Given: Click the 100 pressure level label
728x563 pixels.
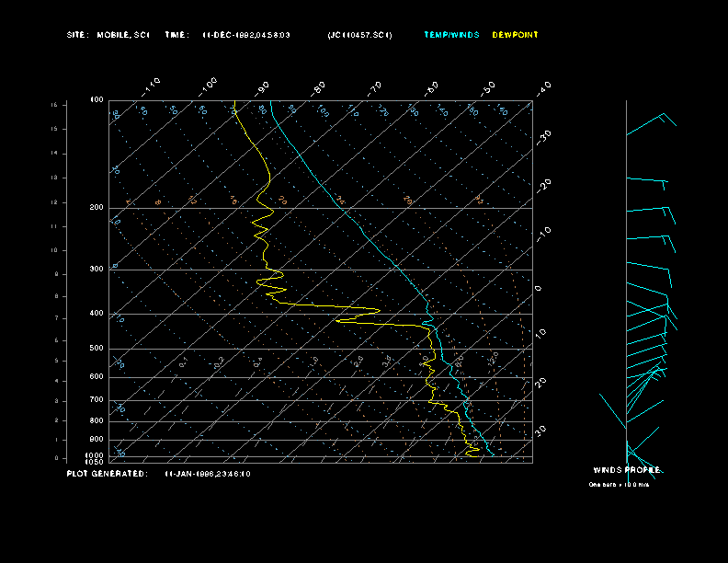Looking at the screenshot, I should [x=96, y=99].
